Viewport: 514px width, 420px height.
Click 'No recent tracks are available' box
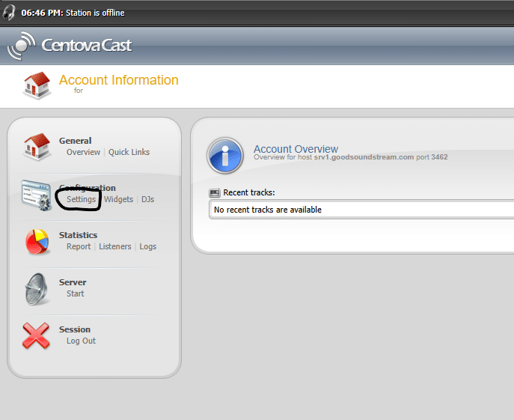click(x=361, y=210)
